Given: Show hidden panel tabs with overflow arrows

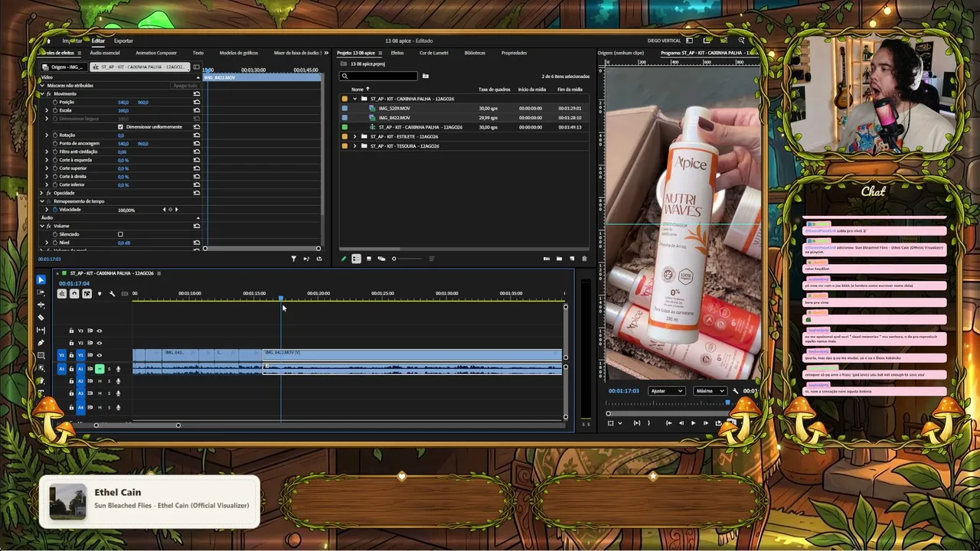Looking at the screenshot, I should point(327,53).
